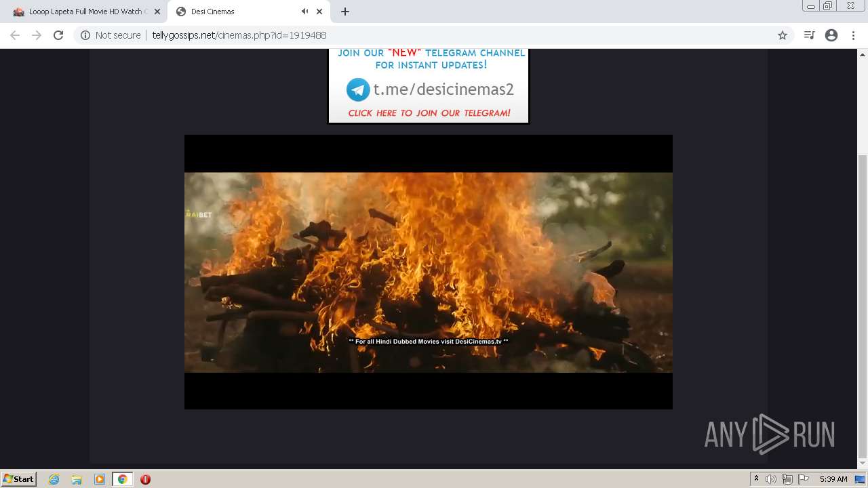Open Chrome profile avatar
This screenshot has width=868, height=488.
tap(831, 35)
